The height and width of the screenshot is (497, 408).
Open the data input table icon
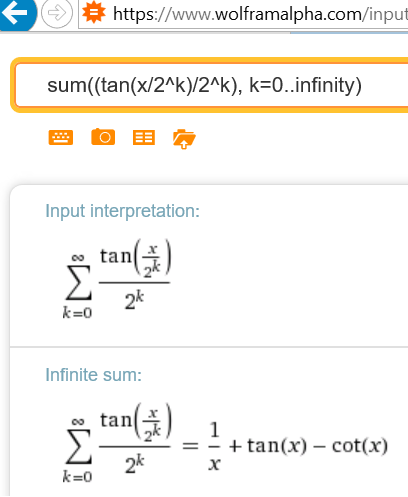144,137
